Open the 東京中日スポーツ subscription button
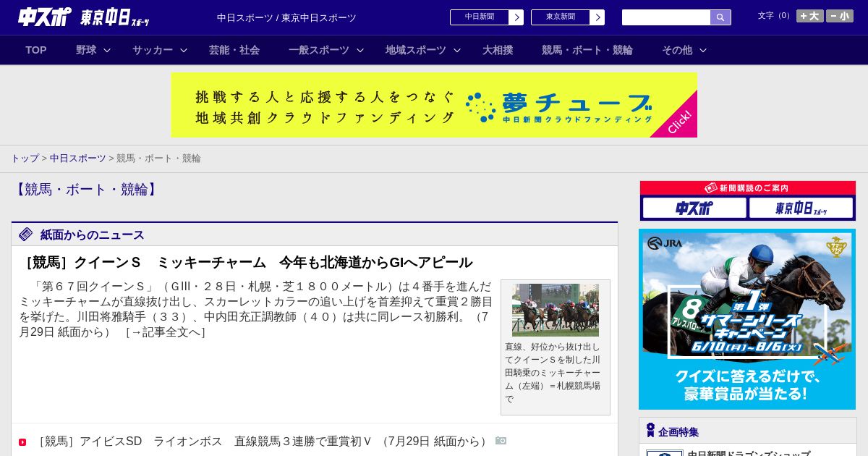Viewport: 868px width, 456px height. point(801,208)
